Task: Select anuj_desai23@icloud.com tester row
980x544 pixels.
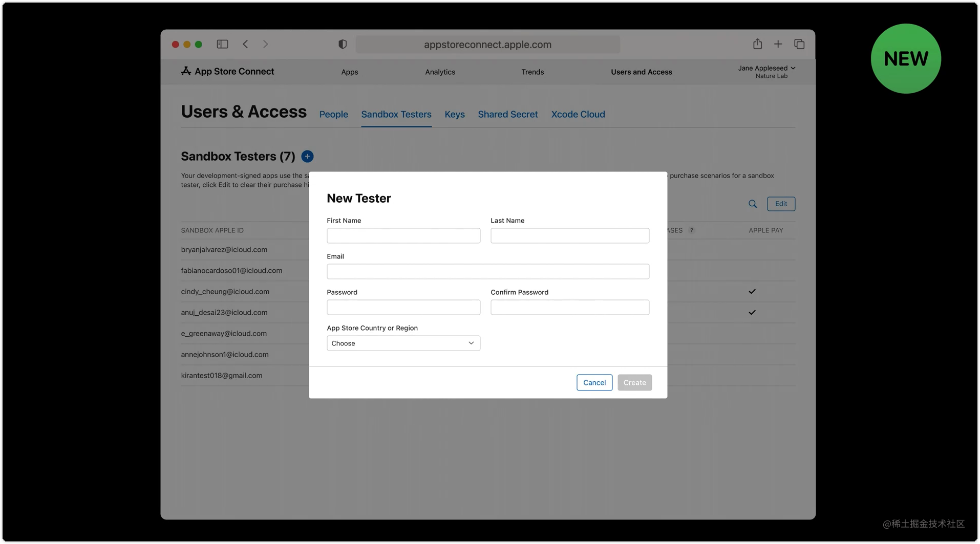Action: pyautogui.click(x=488, y=313)
